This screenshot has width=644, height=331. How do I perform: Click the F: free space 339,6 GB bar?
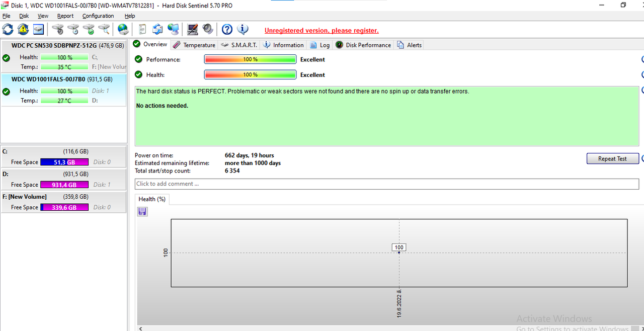64,207
